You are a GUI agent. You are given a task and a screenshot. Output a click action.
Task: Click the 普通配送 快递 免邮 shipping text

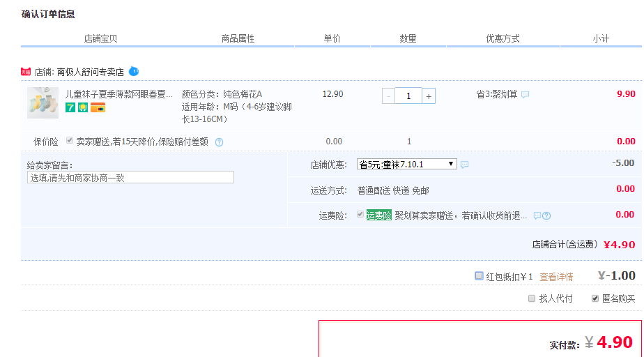393,190
